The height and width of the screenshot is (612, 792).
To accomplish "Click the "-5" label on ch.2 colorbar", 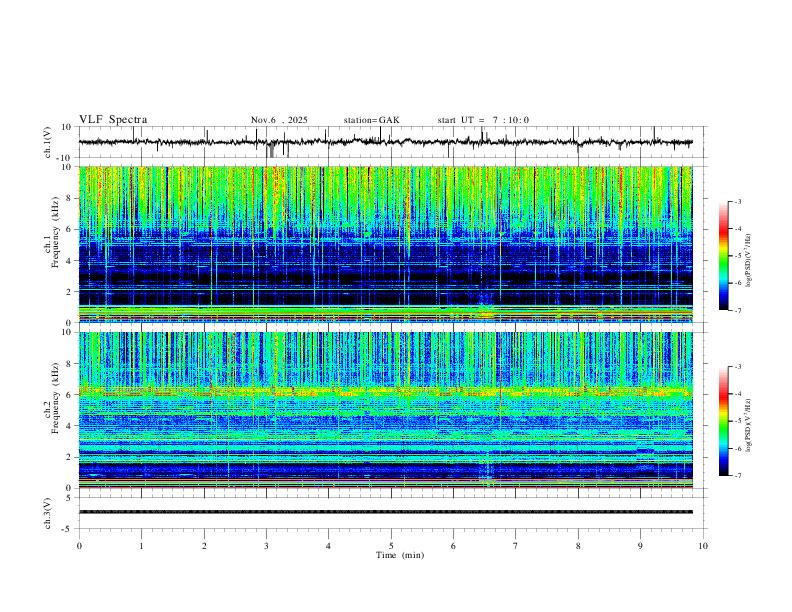I will [x=738, y=421].
